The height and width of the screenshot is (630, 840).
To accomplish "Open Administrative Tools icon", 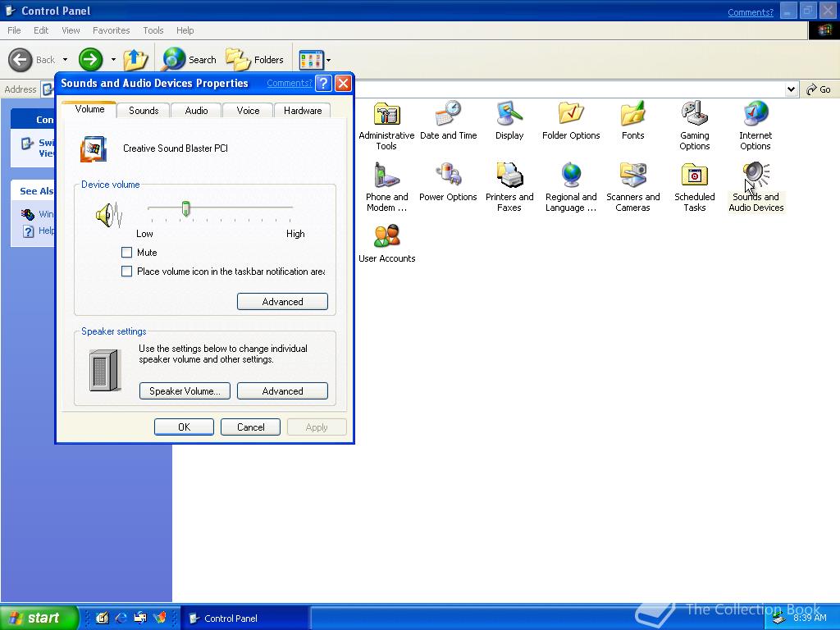I will [x=386, y=126].
